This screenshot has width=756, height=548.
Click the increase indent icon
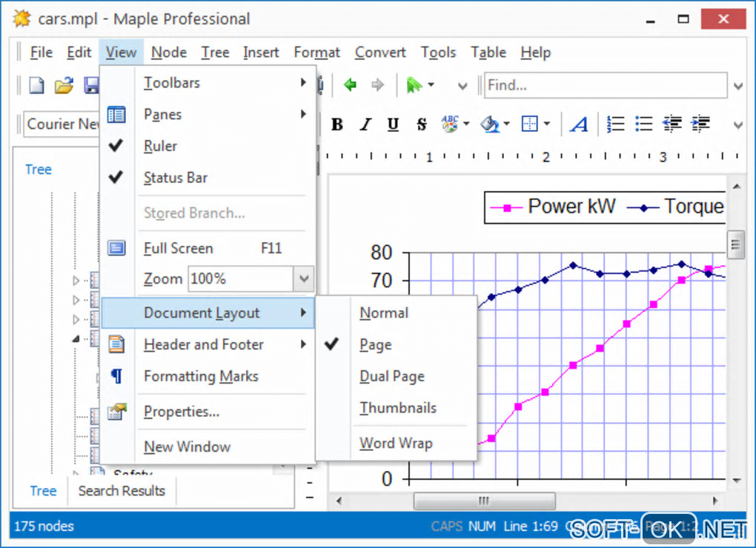[700, 124]
